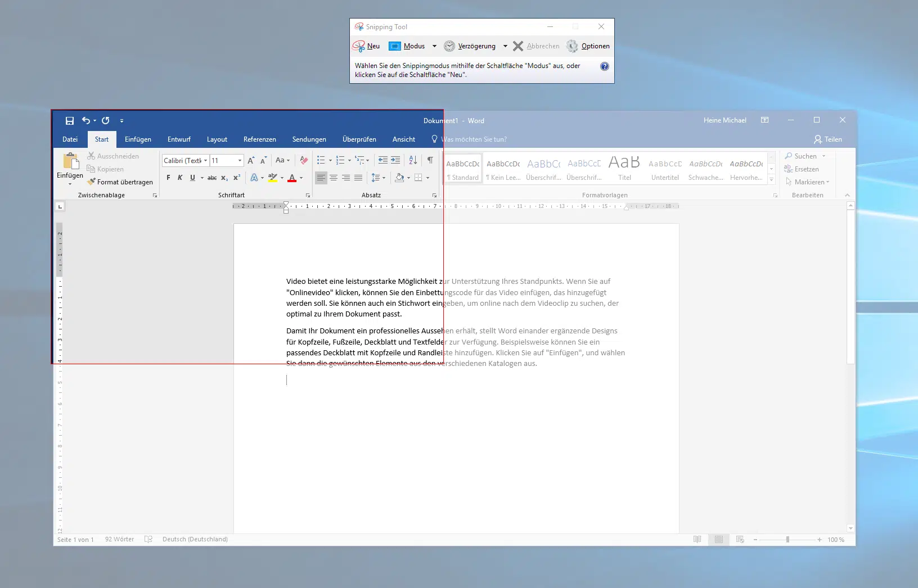Switch to the Einfügen ribbon tab
This screenshot has width=918, height=588.
(138, 139)
